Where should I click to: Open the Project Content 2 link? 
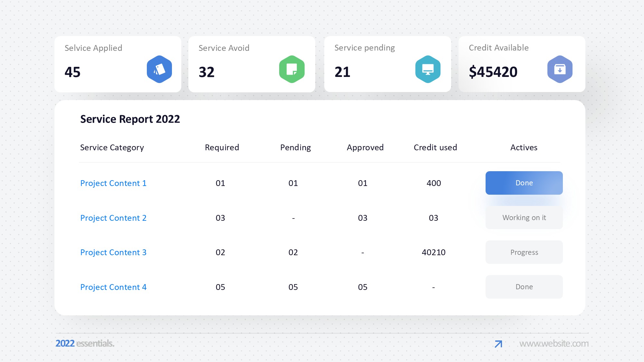click(x=113, y=218)
